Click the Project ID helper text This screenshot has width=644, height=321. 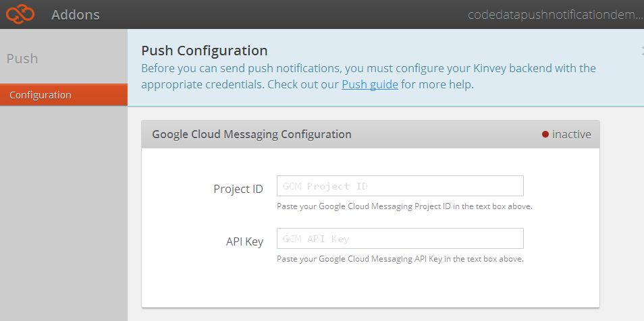click(404, 206)
